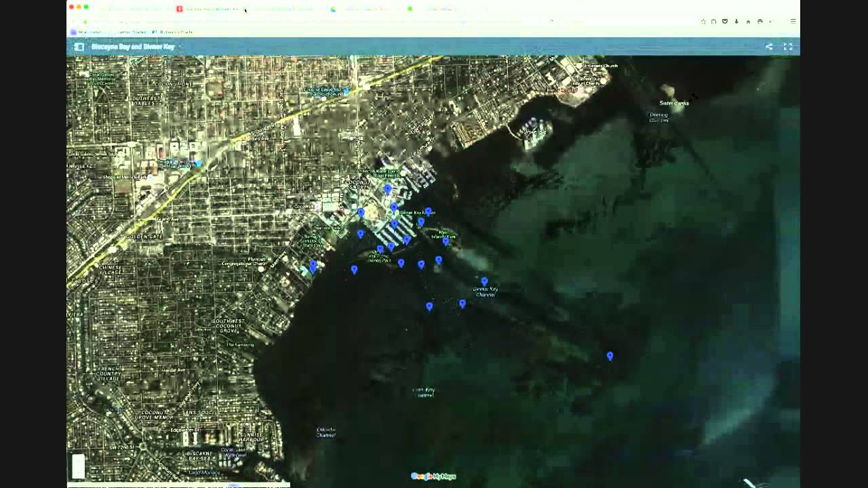Click the Biscayne Bay and Dinner Key title
The width and height of the screenshot is (868, 488).
tap(133, 47)
